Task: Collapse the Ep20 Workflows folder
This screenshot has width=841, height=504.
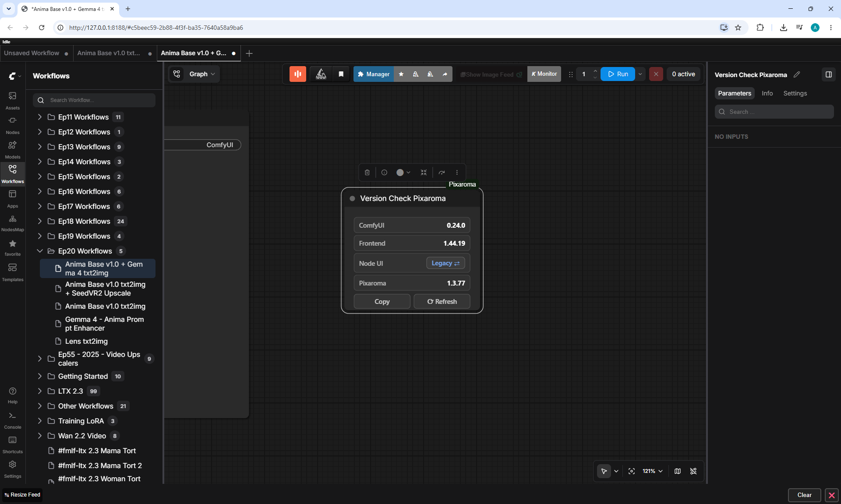Action: [x=40, y=251]
